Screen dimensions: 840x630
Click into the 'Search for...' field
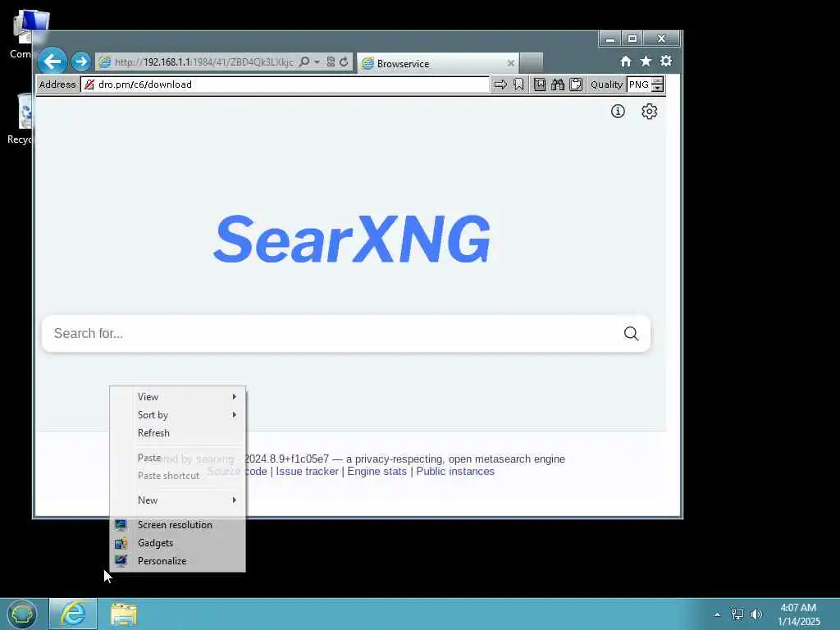coord(332,334)
